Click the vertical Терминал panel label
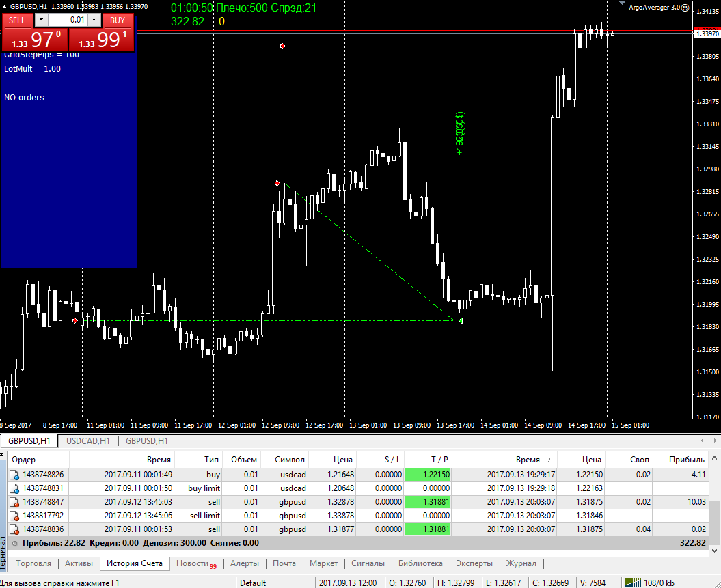721x588 pixels. (x=3, y=554)
